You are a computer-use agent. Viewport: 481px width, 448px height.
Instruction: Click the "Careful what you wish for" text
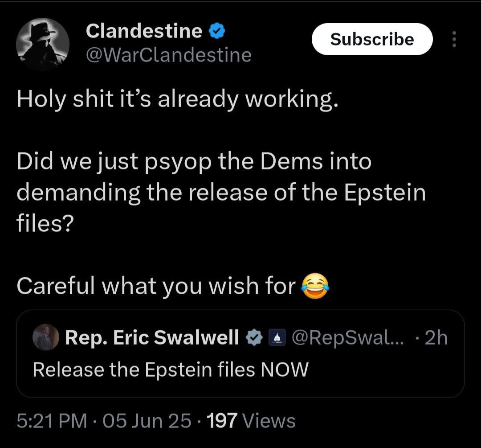point(156,287)
